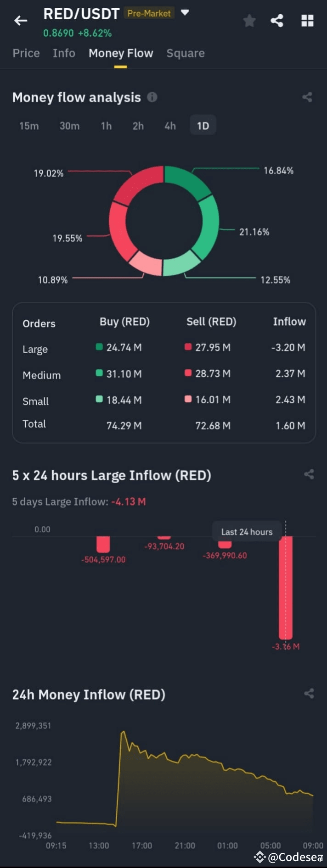Open the Square tab
The width and height of the screenshot is (327, 868).
click(x=185, y=53)
